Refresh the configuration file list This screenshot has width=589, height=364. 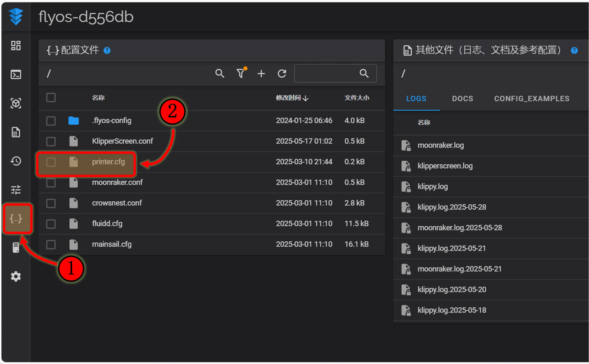tap(282, 73)
